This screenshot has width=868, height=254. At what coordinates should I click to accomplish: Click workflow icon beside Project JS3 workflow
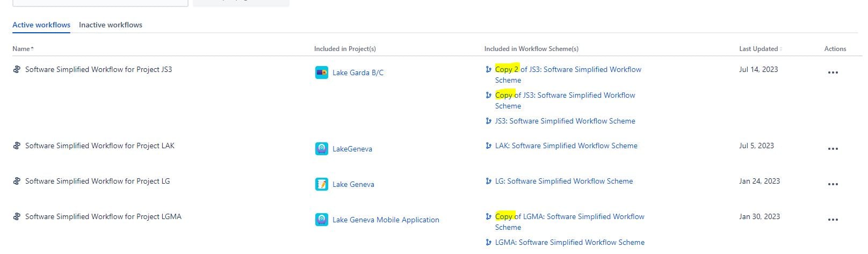[x=17, y=69]
